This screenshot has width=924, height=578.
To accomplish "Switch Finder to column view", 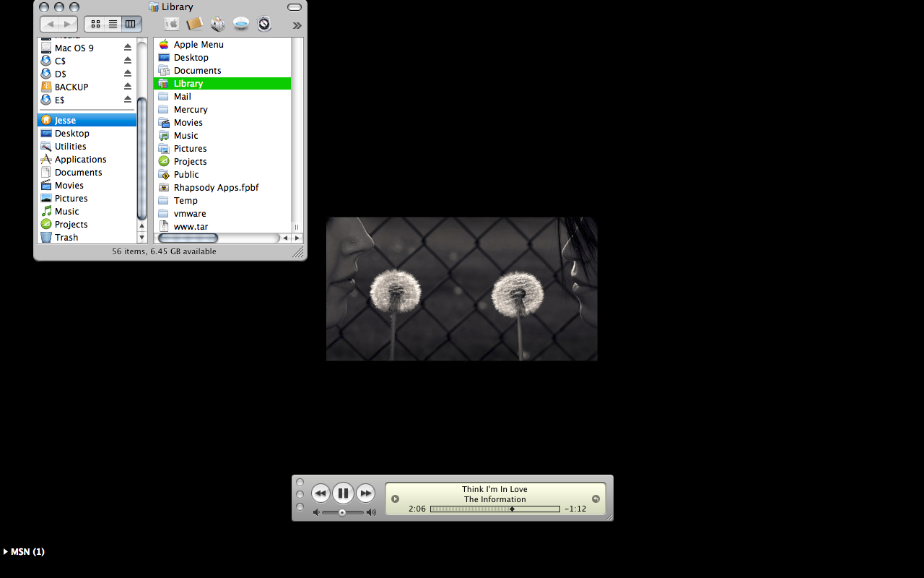I will coord(131,24).
